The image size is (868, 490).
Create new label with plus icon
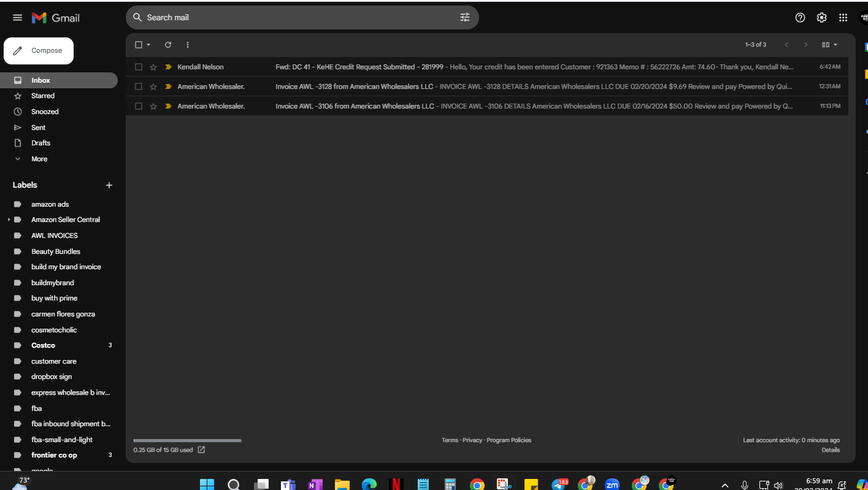click(109, 185)
